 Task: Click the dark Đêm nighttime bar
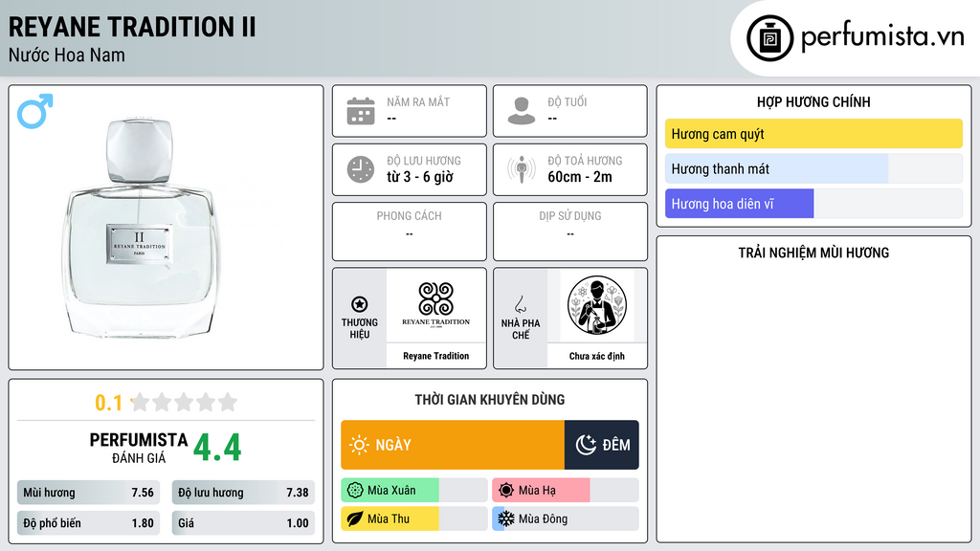[x=602, y=445]
